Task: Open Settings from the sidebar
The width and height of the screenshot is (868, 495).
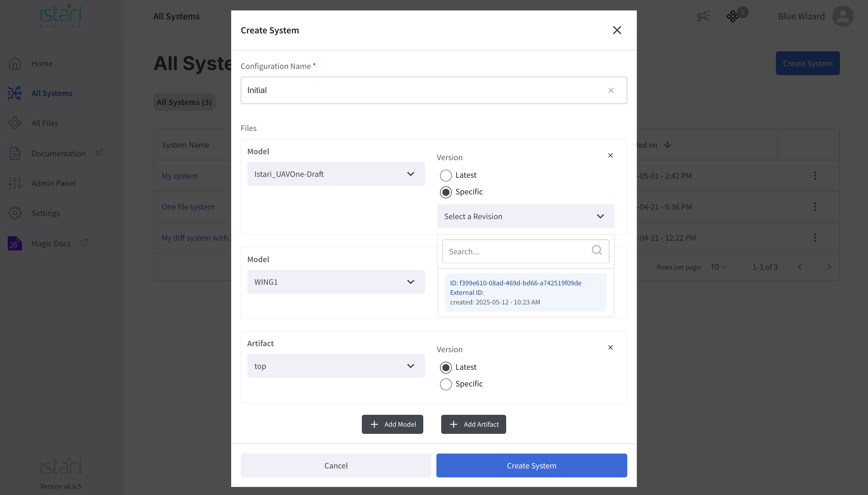Action: coord(47,213)
